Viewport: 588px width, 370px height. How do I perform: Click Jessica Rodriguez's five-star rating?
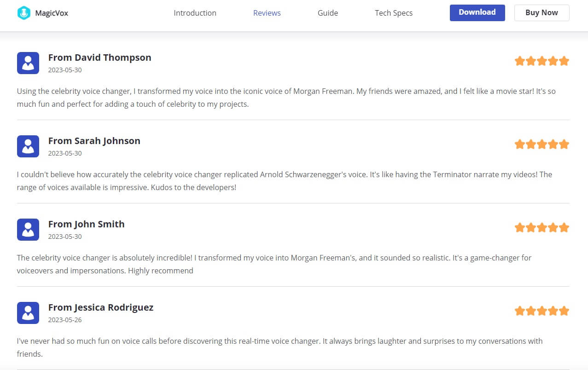541,311
